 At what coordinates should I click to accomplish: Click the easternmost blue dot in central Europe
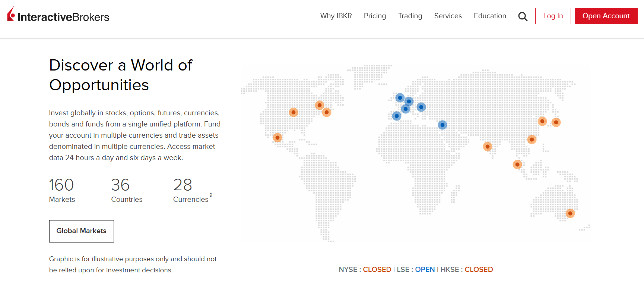(421, 107)
